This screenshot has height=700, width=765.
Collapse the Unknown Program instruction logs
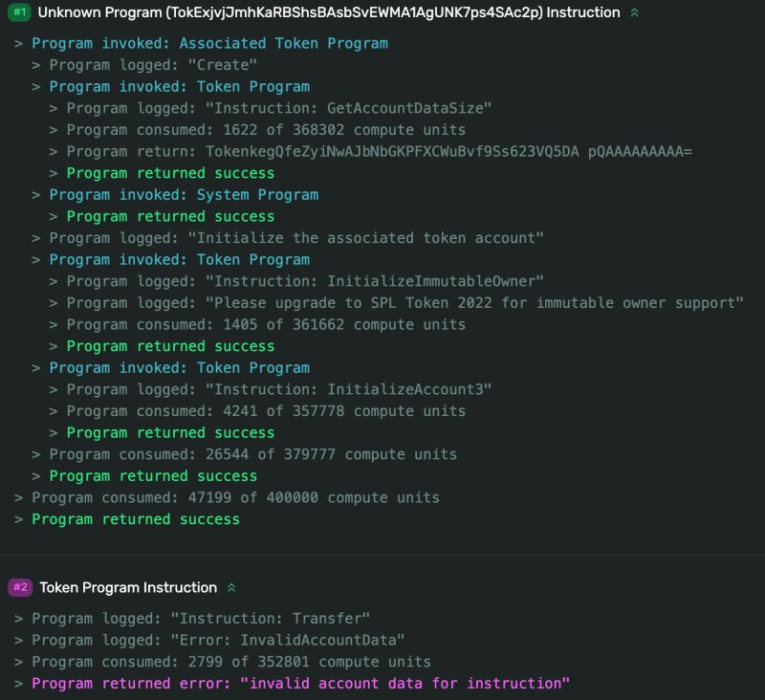tap(634, 13)
